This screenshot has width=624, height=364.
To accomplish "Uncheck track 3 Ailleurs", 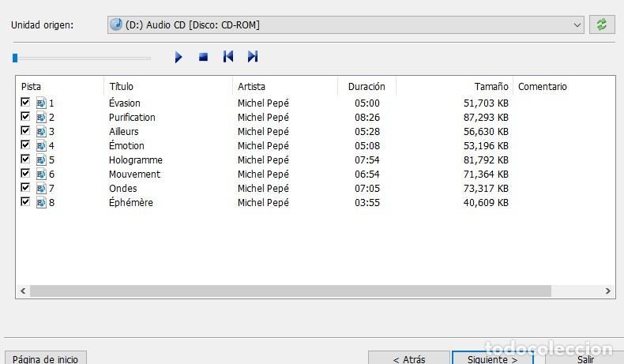I will point(25,130).
